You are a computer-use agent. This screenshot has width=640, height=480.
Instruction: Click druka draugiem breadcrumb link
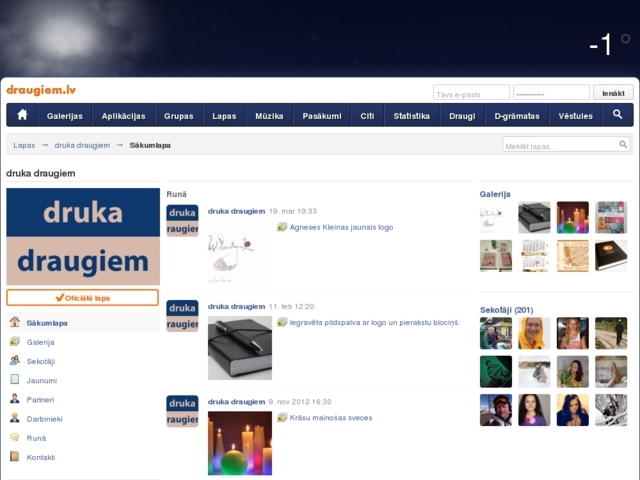point(82,145)
